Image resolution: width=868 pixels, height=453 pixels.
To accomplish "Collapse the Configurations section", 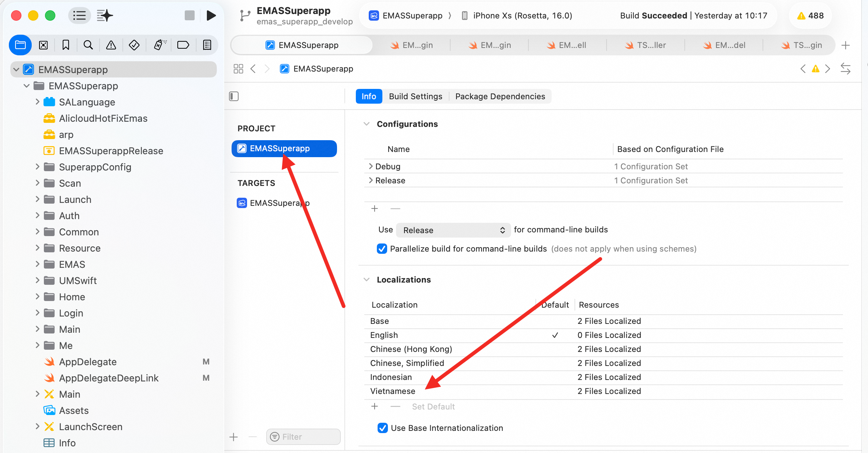I will pyautogui.click(x=367, y=124).
